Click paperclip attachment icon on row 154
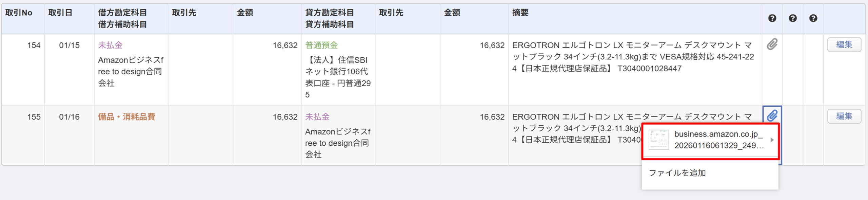868x200 pixels. point(772,44)
